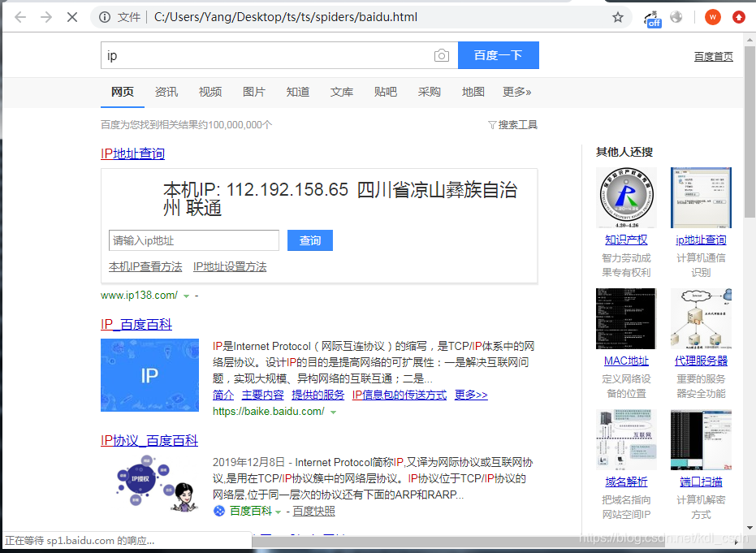Select the 网页 tab
This screenshot has width=756, height=553.
[x=123, y=92]
